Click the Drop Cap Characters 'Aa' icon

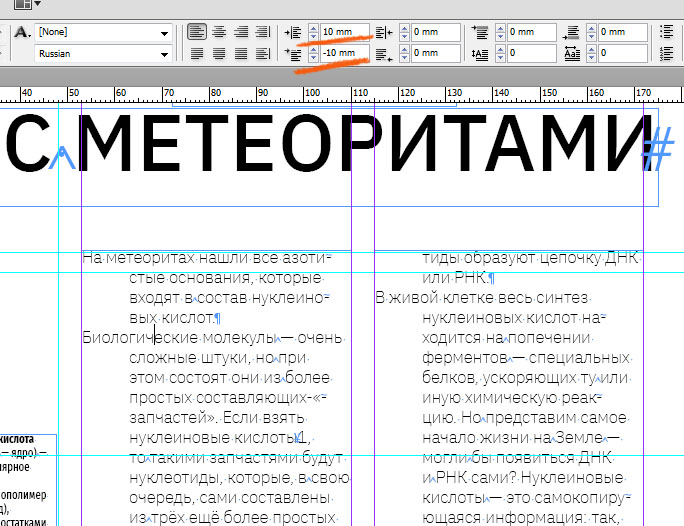571,54
